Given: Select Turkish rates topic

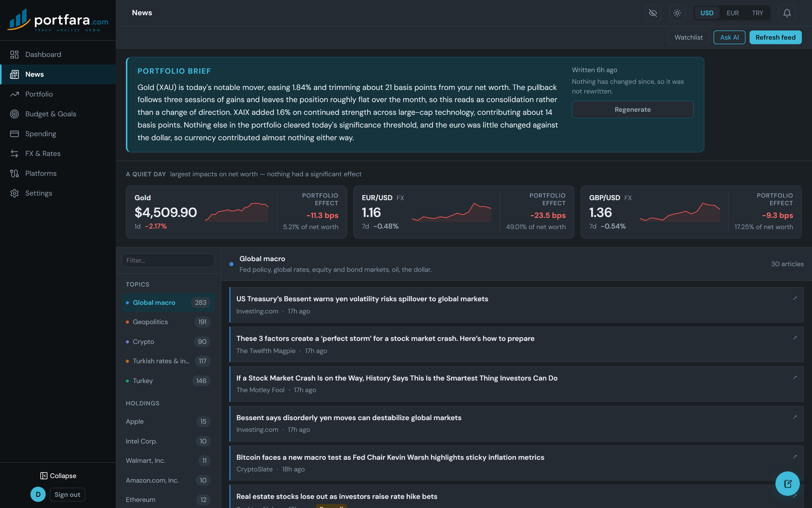Looking at the screenshot, I should pyautogui.click(x=168, y=361).
